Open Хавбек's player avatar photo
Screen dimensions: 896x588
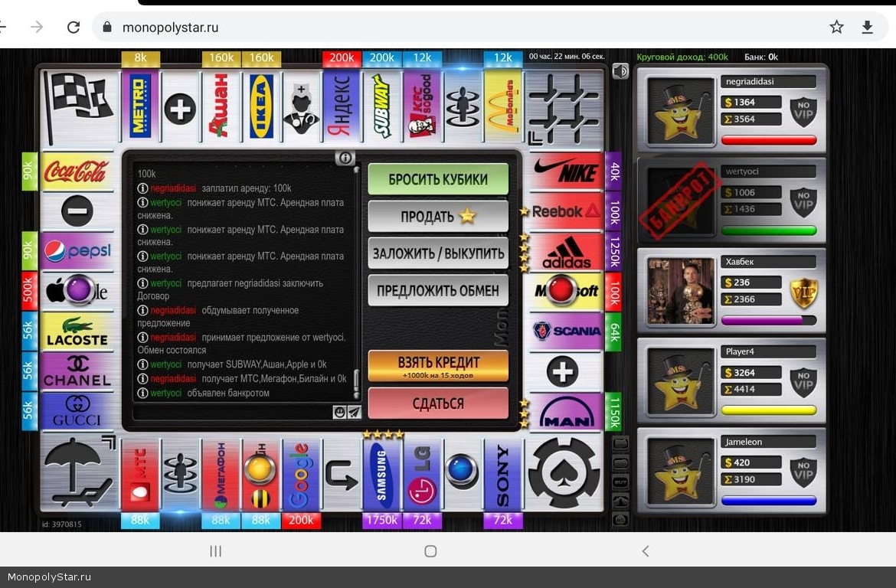[681, 291]
